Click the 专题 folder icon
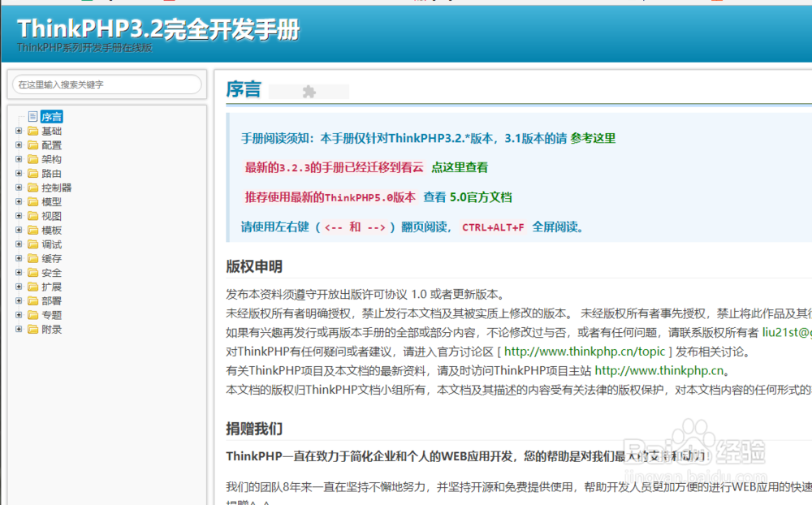 pyautogui.click(x=33, y=314)
